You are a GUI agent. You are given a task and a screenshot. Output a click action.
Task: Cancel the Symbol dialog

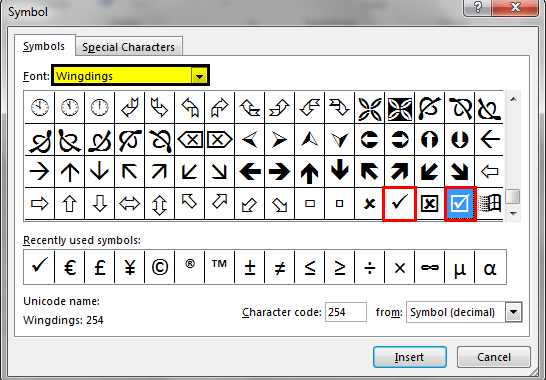[x=494, y=357]
